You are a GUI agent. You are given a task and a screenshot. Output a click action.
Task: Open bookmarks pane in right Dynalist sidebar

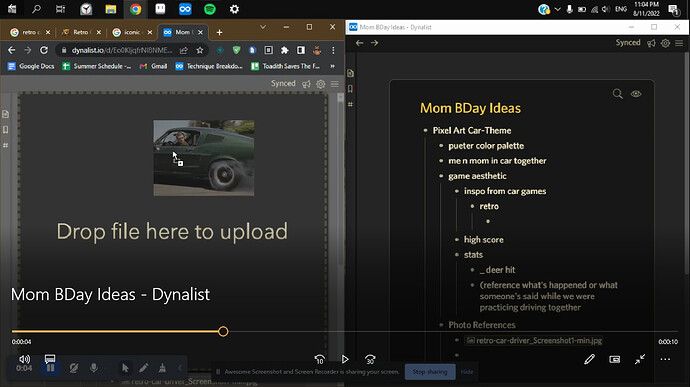[350, 89]
